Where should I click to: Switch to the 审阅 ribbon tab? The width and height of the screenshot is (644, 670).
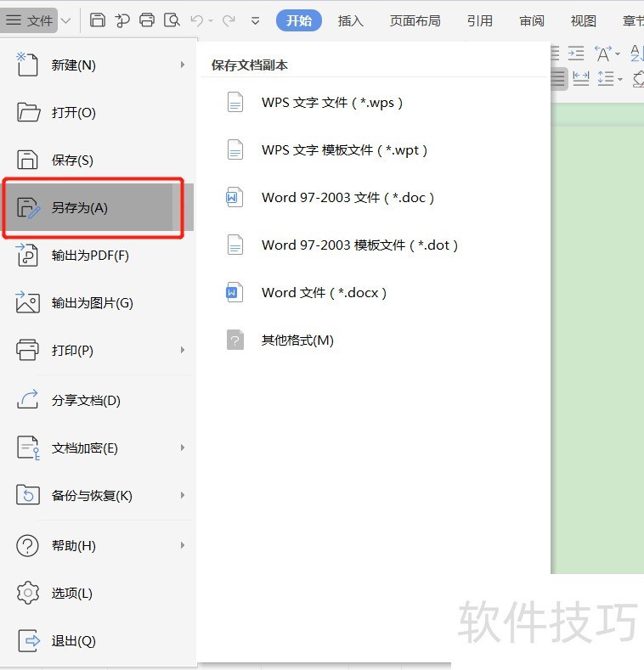(x=532, y=20)
